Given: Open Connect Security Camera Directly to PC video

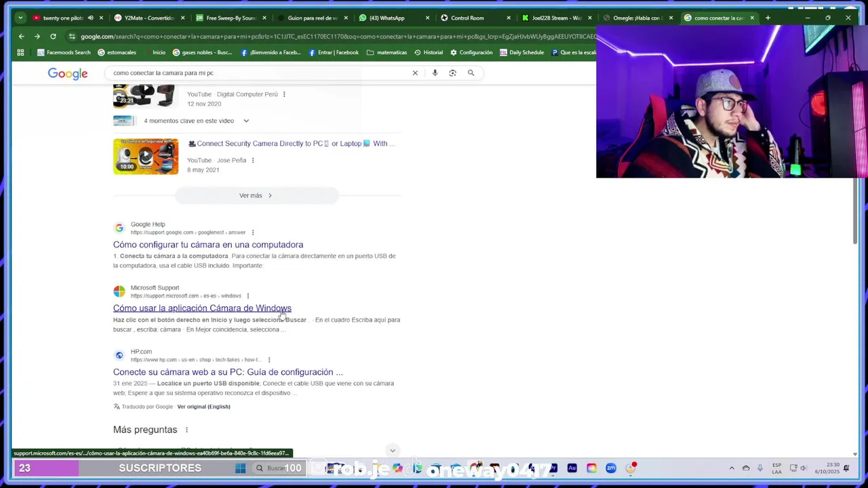Looking at the screenshot, I should click(291, 144).
